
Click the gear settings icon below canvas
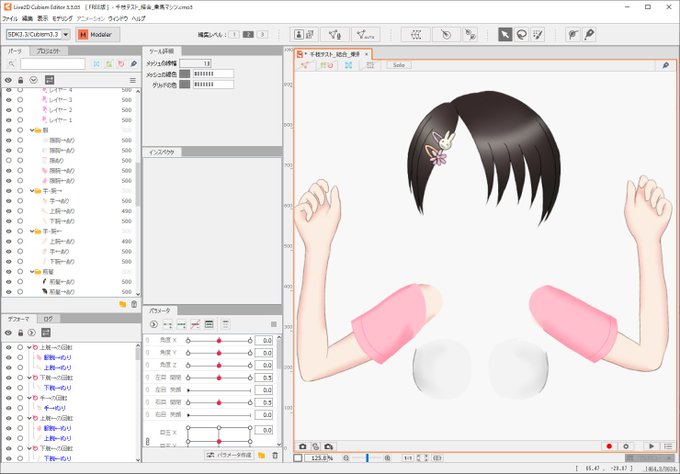[626, 446]
